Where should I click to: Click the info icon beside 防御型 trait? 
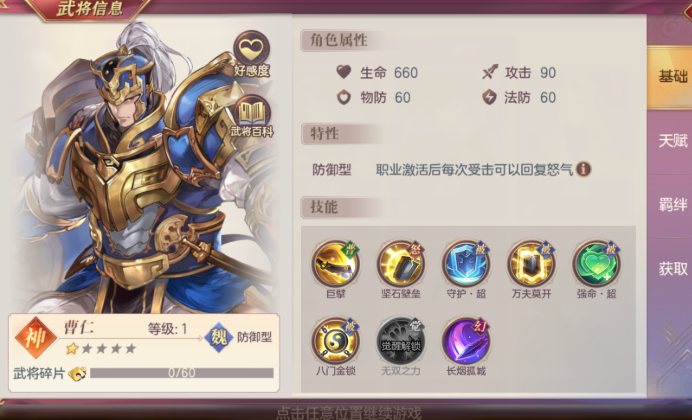tap(583, 169)
